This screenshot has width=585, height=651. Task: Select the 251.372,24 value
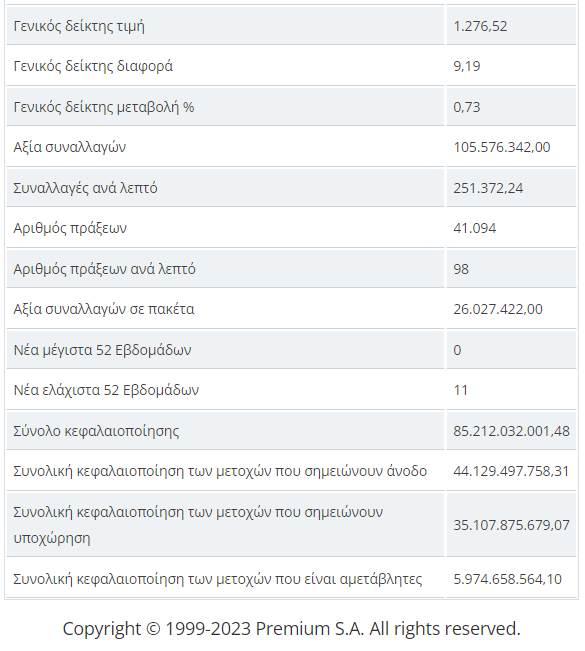pos(488,188)
